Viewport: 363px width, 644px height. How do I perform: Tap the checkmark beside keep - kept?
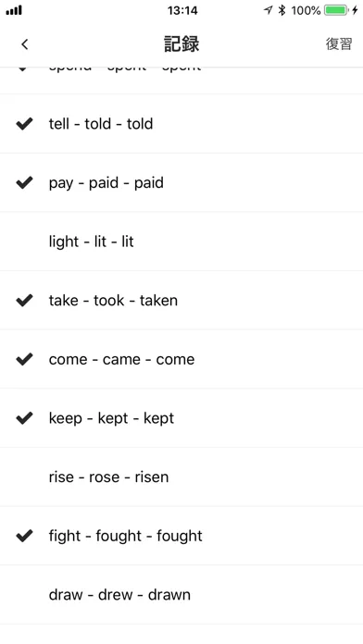24,418
